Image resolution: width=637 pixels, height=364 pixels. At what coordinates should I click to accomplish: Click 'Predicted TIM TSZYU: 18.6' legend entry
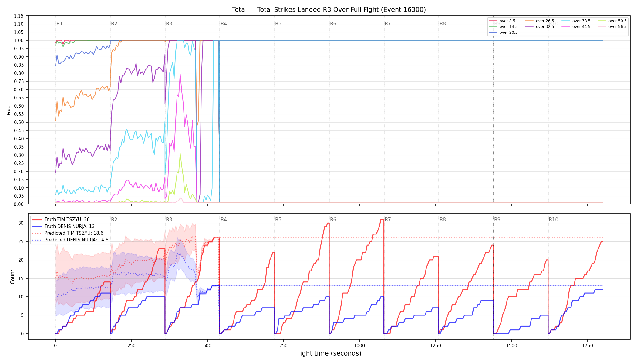(74, 233)
